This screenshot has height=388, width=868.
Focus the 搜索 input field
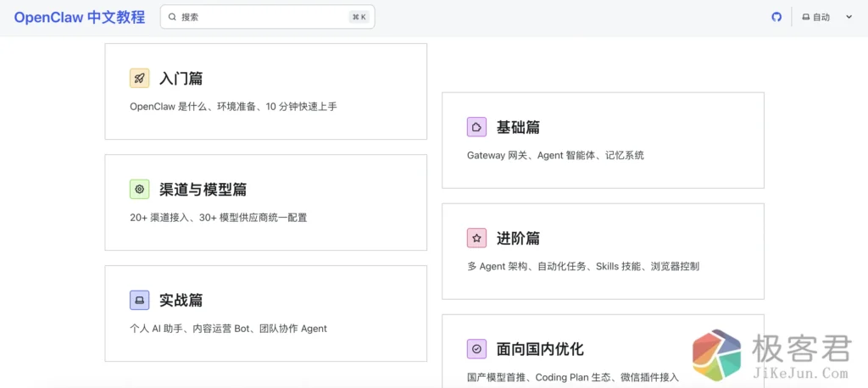254,17
